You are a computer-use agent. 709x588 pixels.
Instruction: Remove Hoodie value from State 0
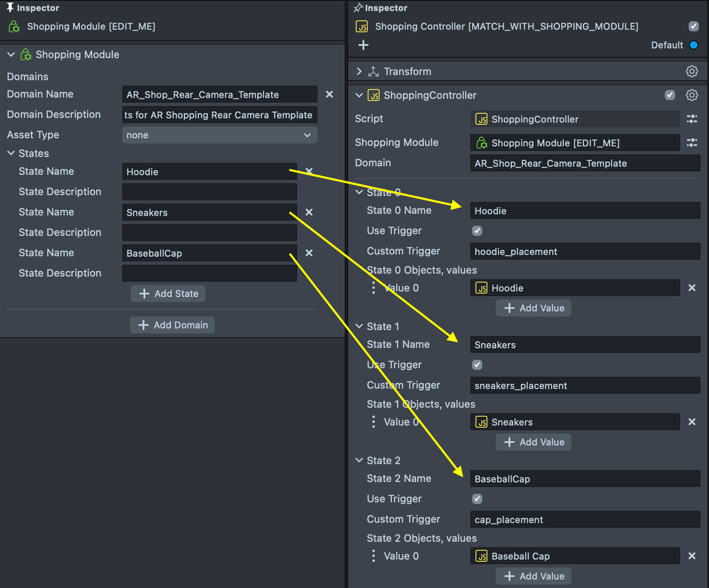tap(692, 288)
